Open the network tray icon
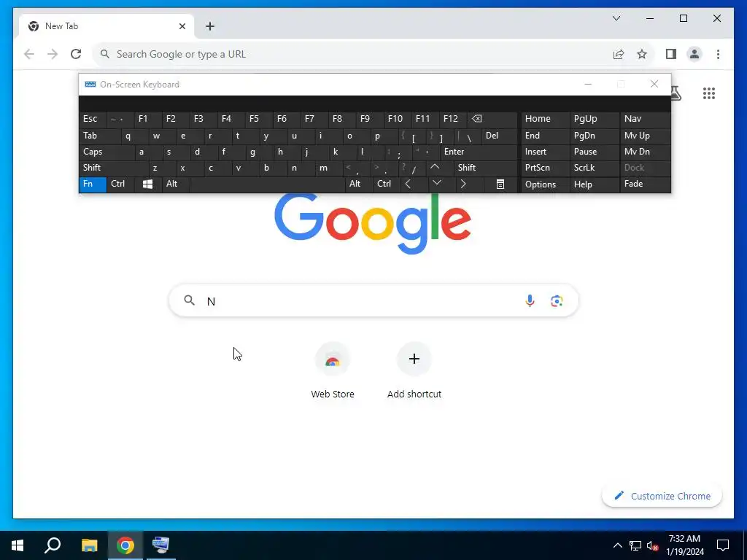This screenshot has height=560, width=747. (635, 545)
